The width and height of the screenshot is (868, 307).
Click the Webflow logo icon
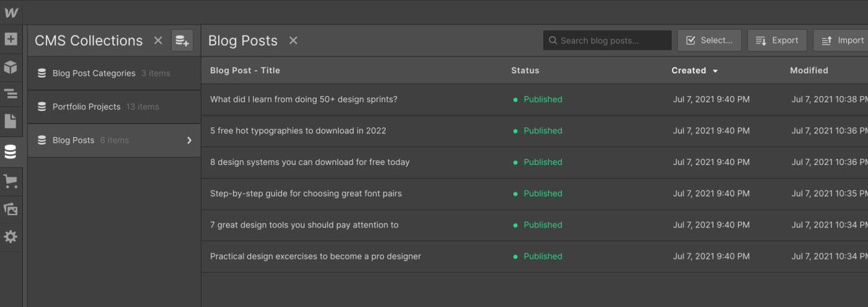click(x=11, y=12)
